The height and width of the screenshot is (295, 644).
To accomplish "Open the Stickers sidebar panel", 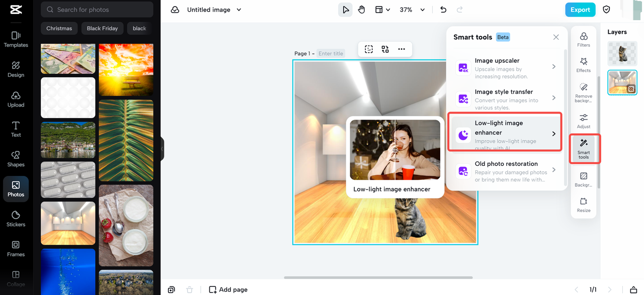I will 16,219.
